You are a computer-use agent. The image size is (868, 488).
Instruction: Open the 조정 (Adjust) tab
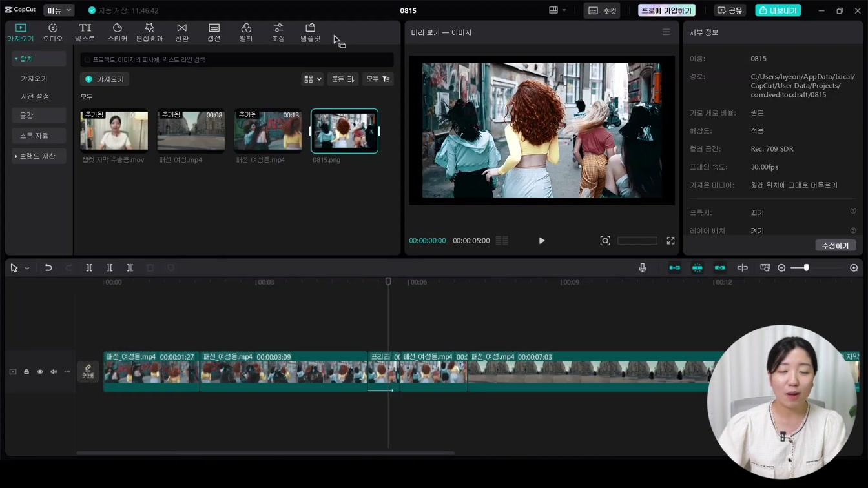[278, 32]
